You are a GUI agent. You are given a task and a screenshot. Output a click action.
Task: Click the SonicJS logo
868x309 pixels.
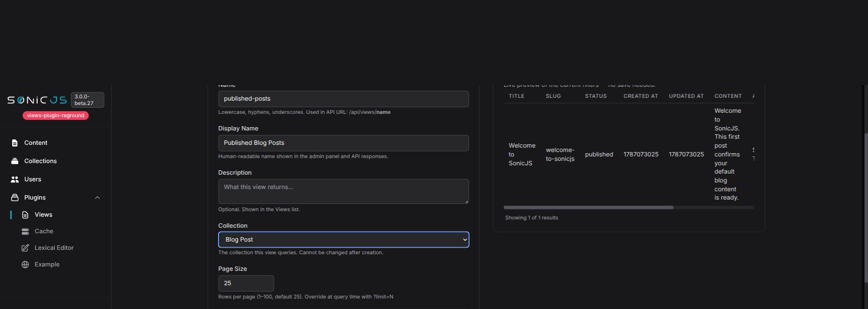pyautogui.click(x=37, y=100)
